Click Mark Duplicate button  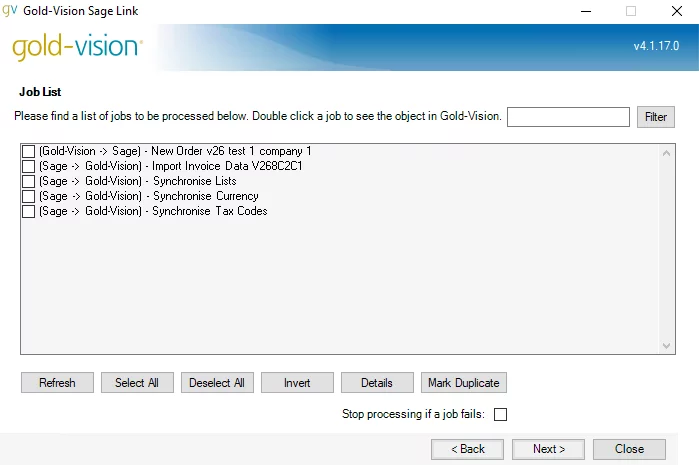(x=464, y=383)
